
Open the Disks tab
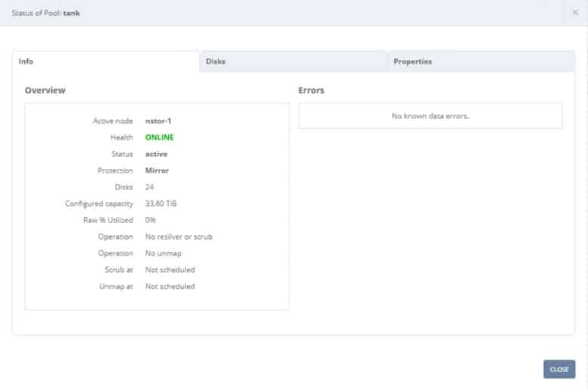point(293,62)
